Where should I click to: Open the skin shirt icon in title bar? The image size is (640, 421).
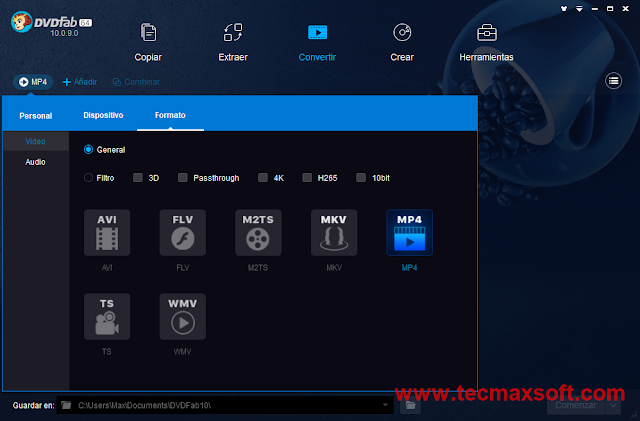pos(564,9)
